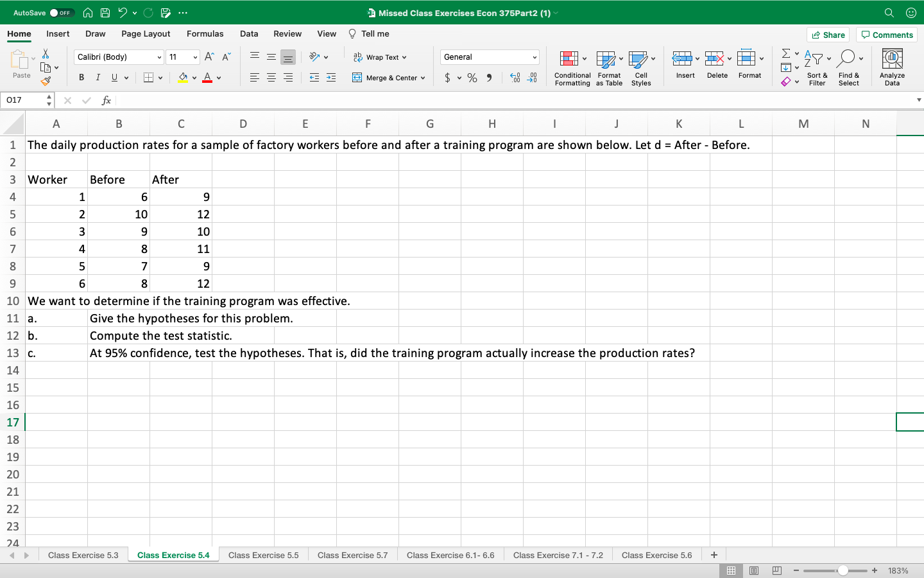Click the Increase Decimal icon
This screenshot has height=578, width=924.
[513, 77]
